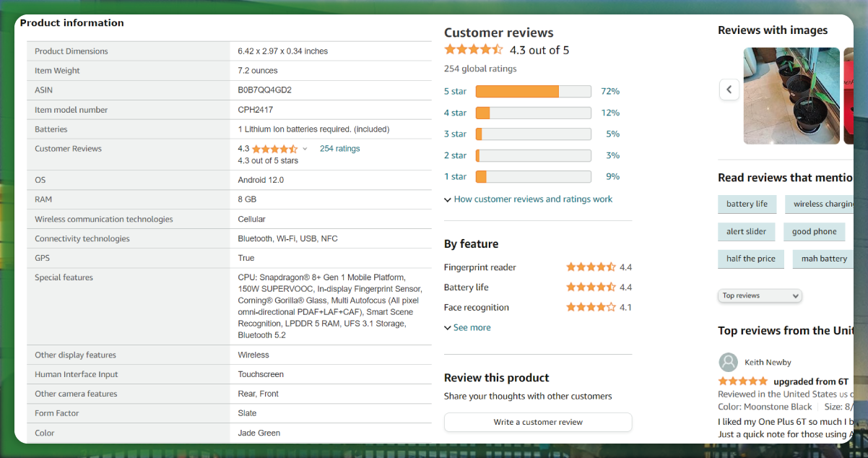Open rating popover chevron next to table stars
The width and height of the screenshot is (868, 458).
305,149
